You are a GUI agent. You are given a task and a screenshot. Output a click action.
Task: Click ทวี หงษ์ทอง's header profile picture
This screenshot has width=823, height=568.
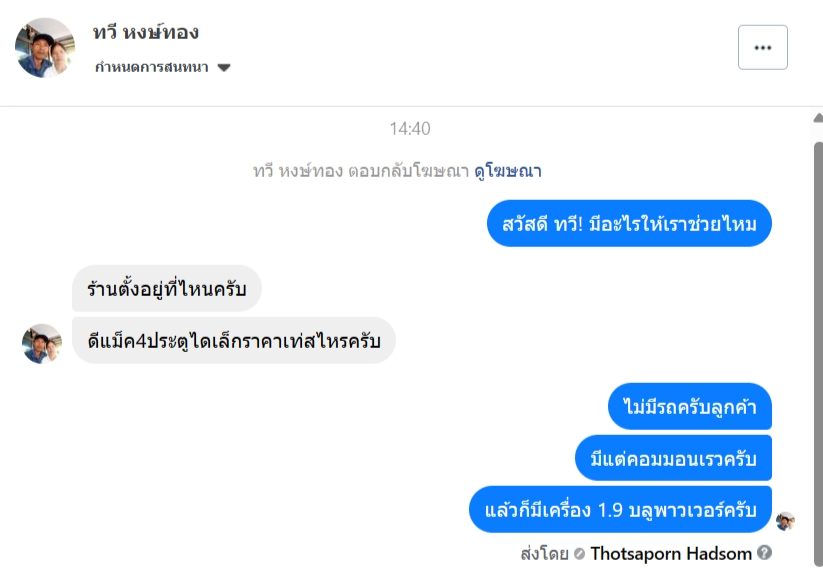(x=45, y=48)
